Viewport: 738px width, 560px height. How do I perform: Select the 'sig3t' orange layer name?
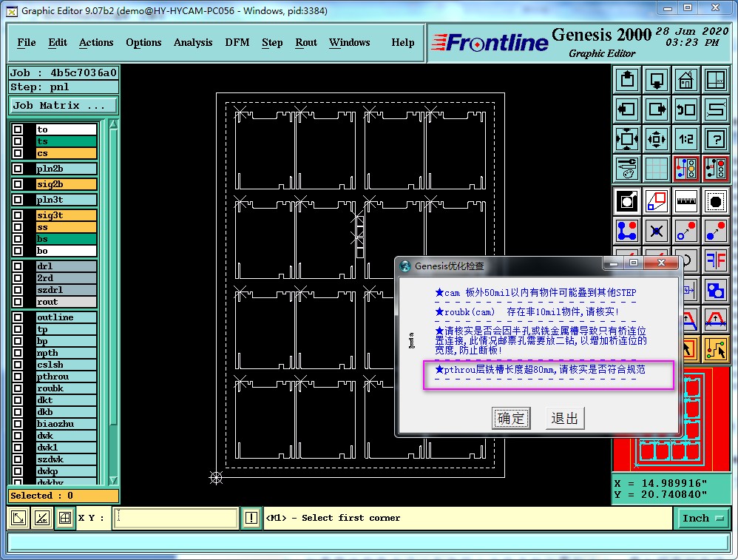[67, 215]
